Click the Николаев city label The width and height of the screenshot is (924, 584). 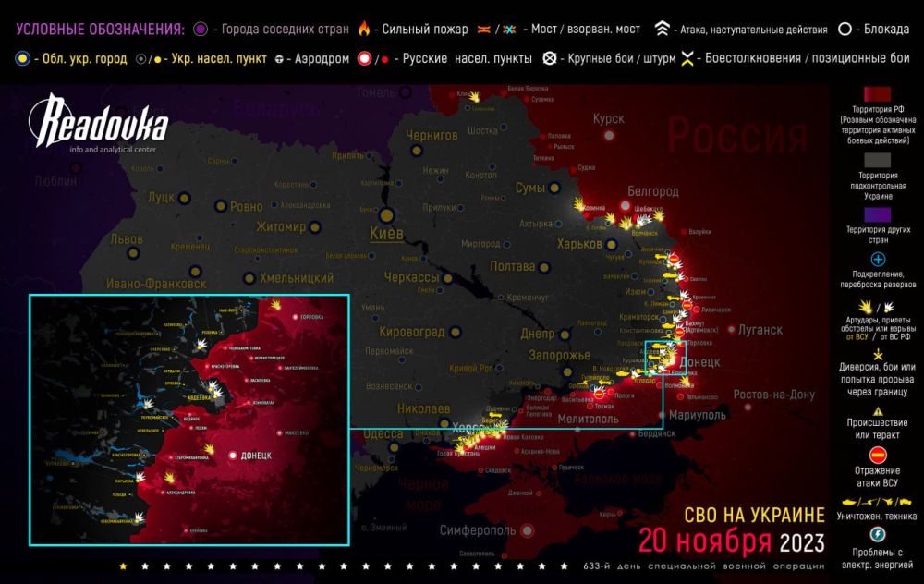click(x=424, y=408)
